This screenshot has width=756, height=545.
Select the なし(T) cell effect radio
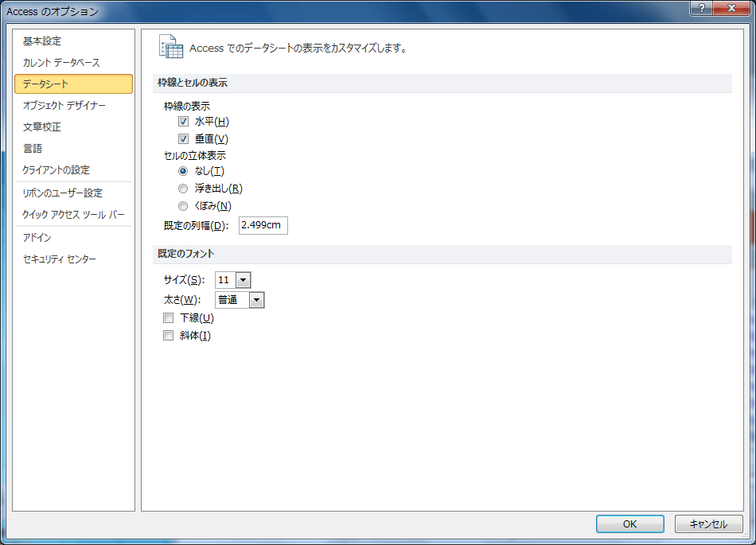[x=183, y=171]
